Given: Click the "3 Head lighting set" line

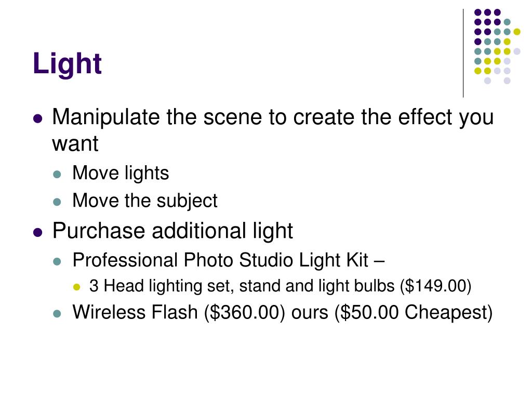Looking at the screenshot, I should point(280,286).
